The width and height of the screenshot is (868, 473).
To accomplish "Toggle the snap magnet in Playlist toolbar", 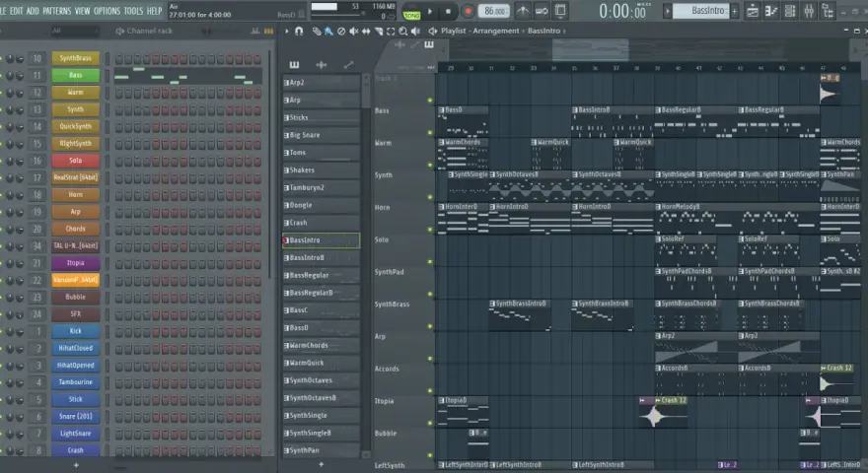I will pyautogui.click(x=299, y=31).
